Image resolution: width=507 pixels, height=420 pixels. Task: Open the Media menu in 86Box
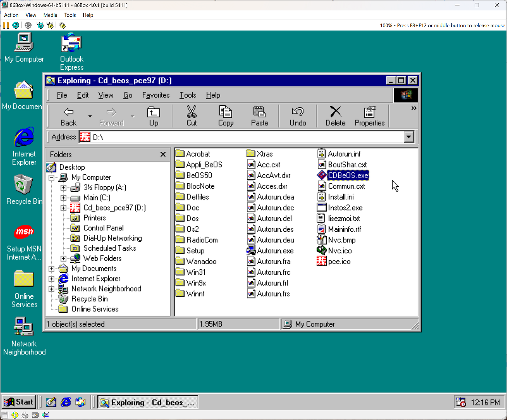(50, 15)
